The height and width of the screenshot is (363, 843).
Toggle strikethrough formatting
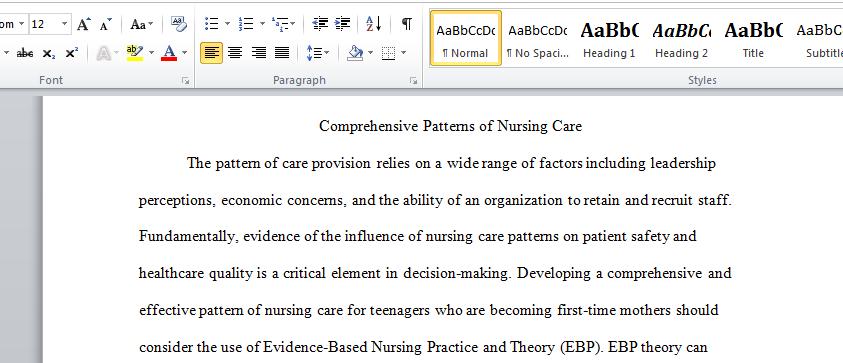25,53
